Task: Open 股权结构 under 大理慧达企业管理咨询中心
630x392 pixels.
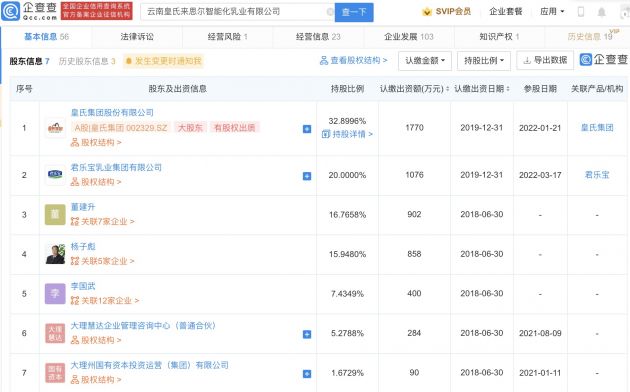Action: click(x=96, y=340)
